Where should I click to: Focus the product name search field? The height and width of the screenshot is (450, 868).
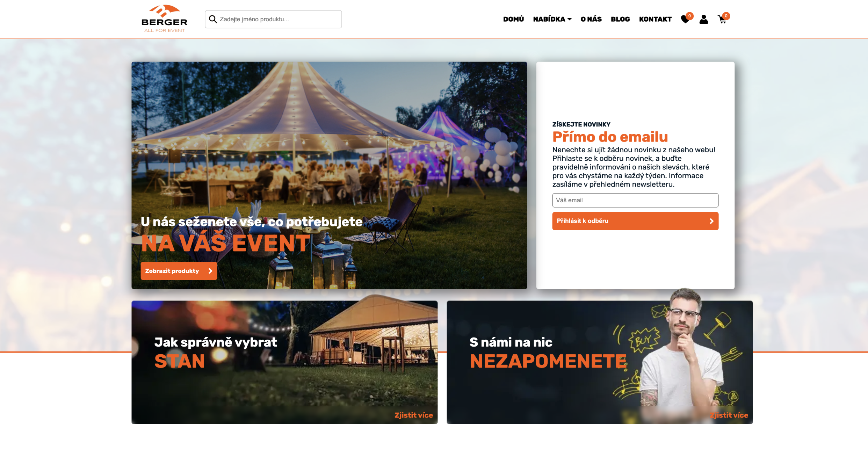(x=273, y=19)
